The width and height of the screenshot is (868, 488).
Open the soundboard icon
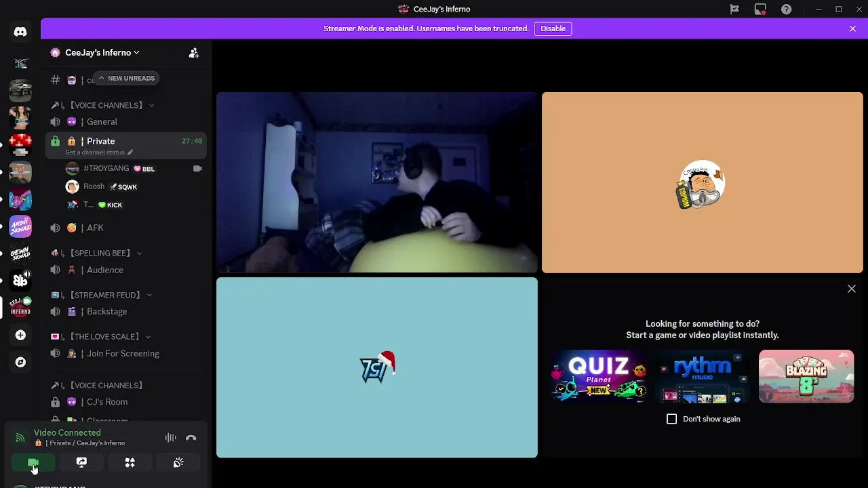178,462
